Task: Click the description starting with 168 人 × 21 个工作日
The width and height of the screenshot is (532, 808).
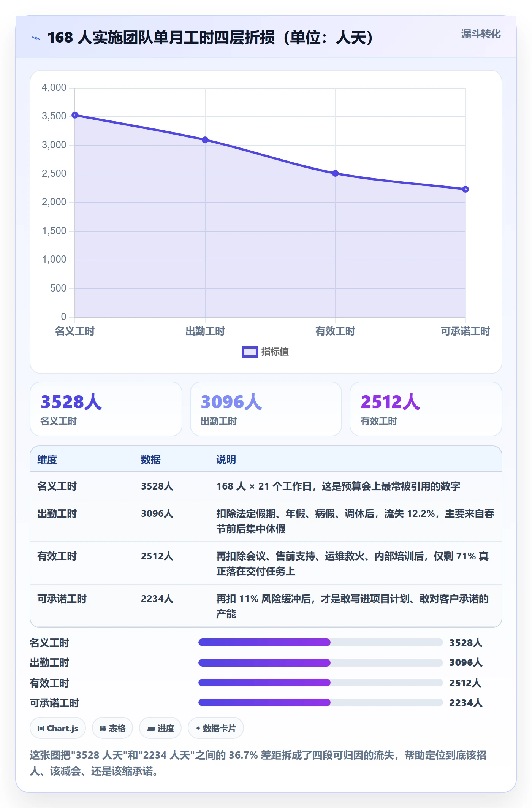Action: tap(338, 486)
